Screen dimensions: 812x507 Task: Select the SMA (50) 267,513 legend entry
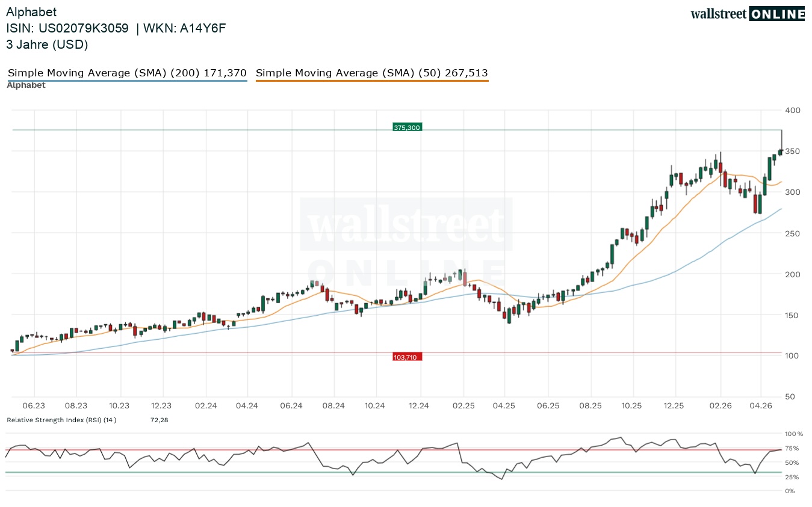point(372,73)
